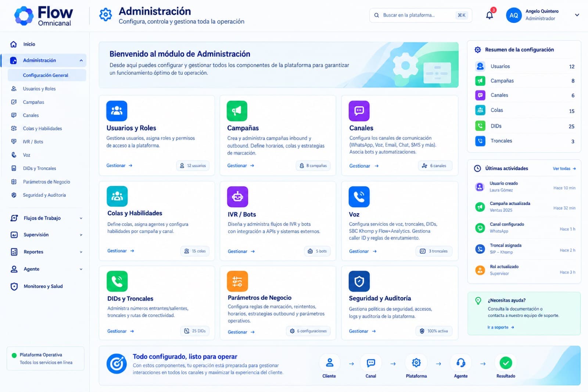Click the Colas y Habilidades card icon

[x=117, y=196]
